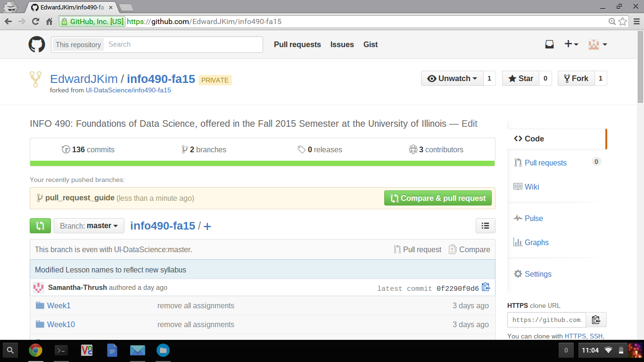Click the browser back arrow
This screenshot has height=362, width=644.
pyautogui.click(x=8, y=21)
